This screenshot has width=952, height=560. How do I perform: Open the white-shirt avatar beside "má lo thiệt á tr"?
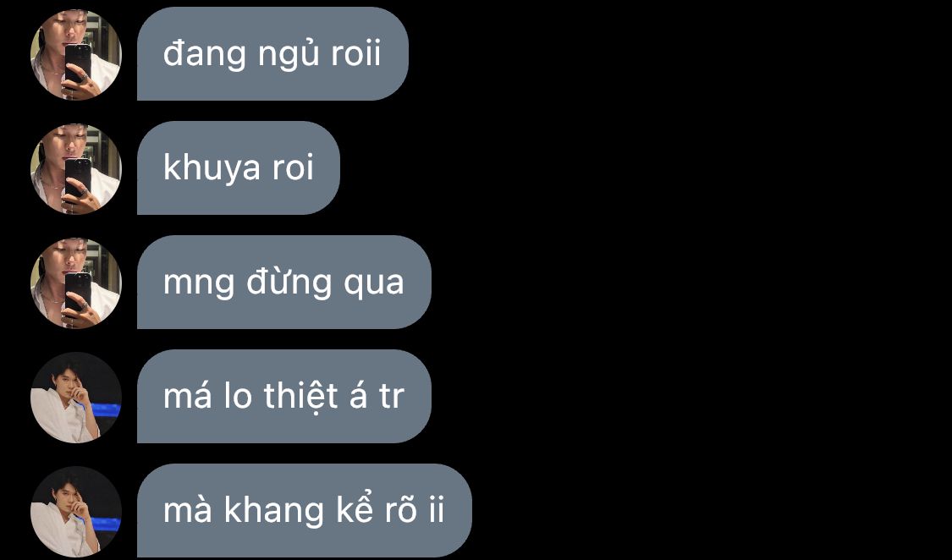[x=76, y=397]
